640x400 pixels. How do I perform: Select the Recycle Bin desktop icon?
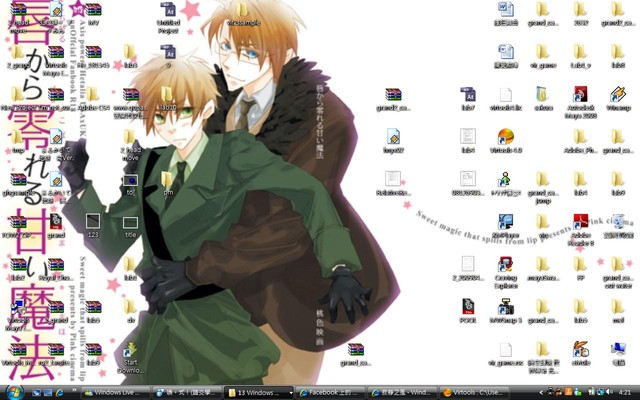click(618, 226)
